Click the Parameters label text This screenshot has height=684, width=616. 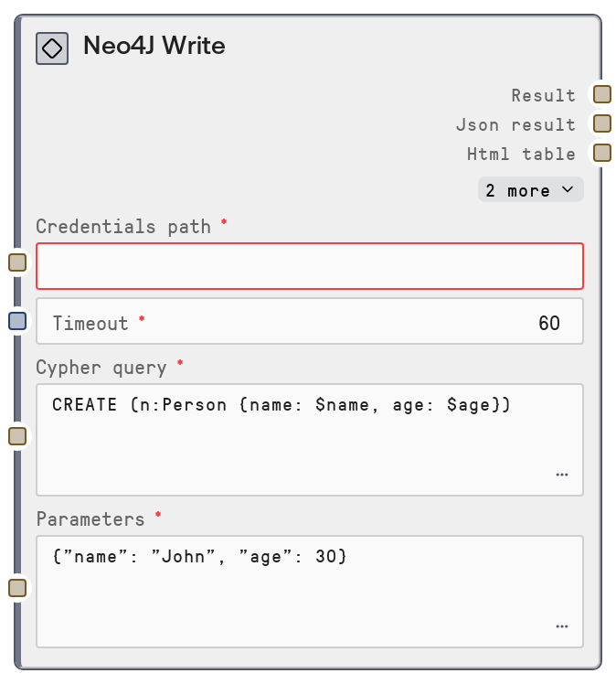(90, 519)
